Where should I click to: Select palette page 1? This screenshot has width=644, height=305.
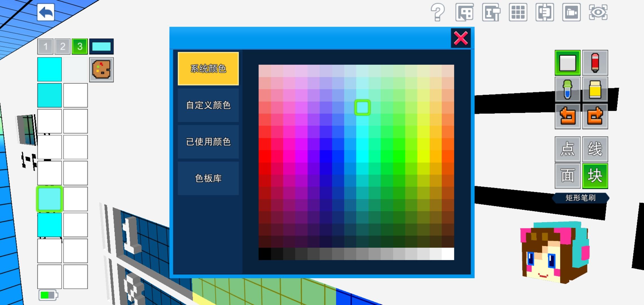click(45, 46)
